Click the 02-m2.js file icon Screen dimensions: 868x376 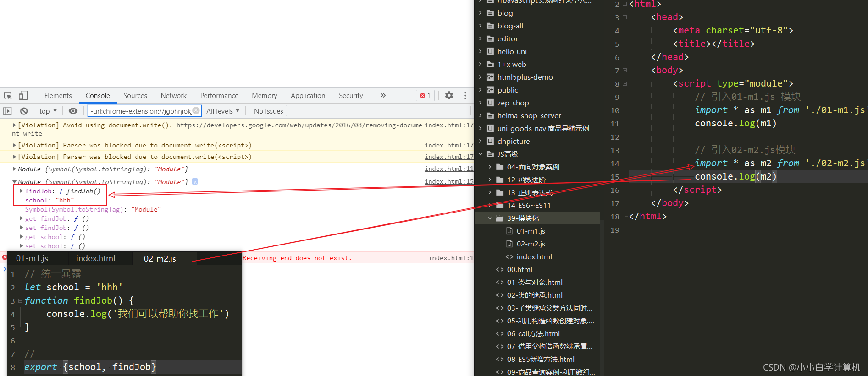coord(509,244)
